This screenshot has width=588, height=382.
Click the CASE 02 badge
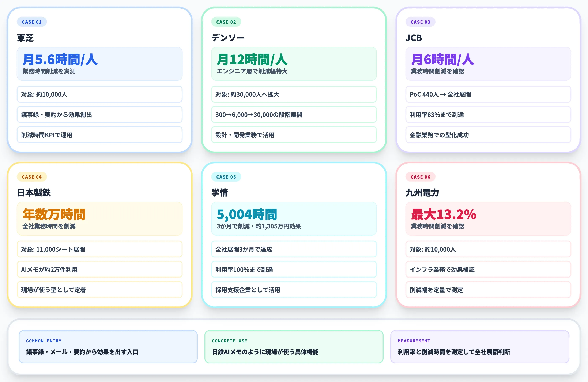coord(226,22)
